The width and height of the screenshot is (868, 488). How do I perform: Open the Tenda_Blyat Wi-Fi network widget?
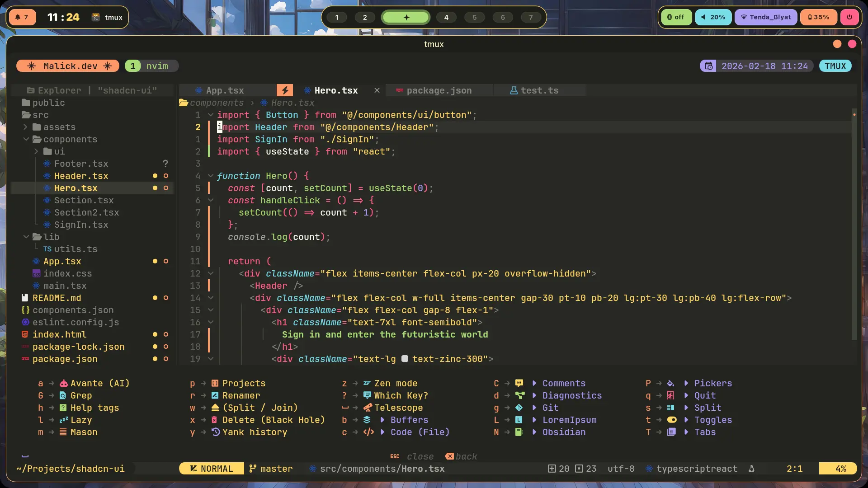pyautogui.click(x=766, y=17)
